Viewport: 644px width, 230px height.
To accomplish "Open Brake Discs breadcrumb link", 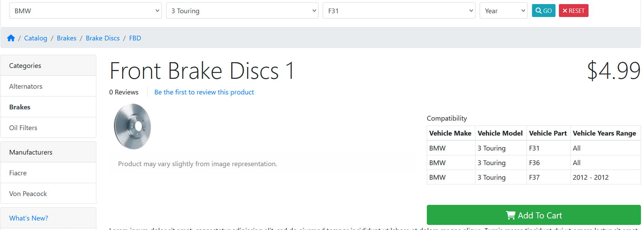I will pos(103,38).
